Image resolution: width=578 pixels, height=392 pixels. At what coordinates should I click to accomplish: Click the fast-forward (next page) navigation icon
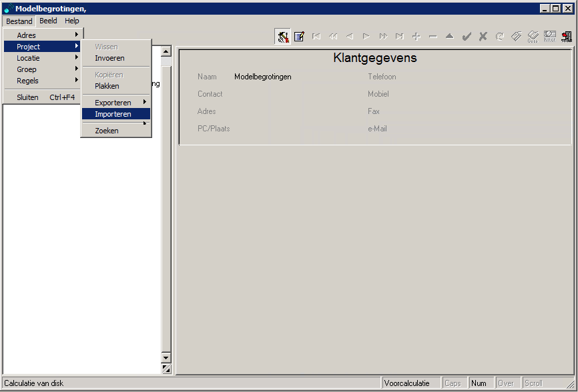coord(383,37)
